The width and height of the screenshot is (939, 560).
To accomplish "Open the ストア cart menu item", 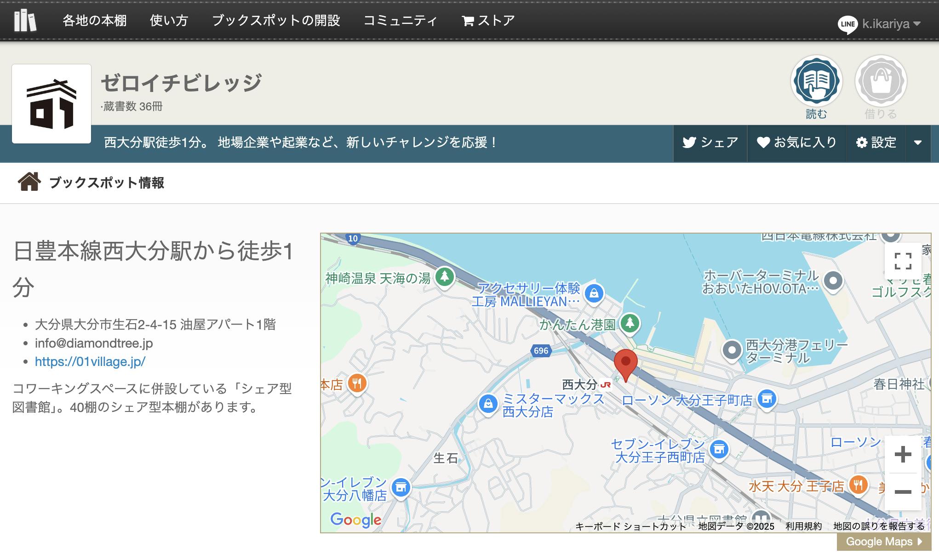I will click(488, 21).
